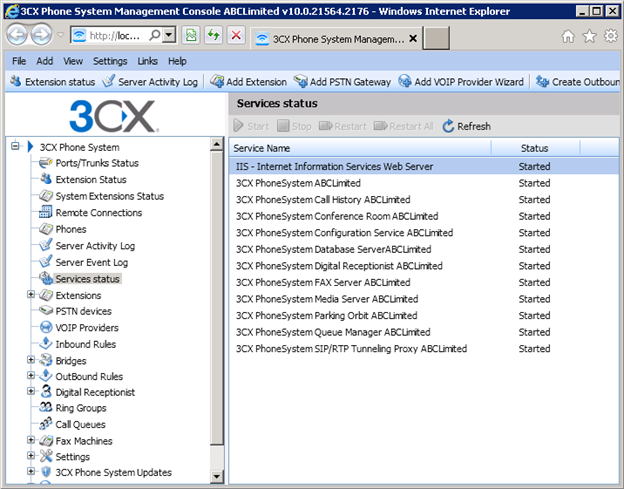This screenshot has width=624, height=489.
Task: Click the Start service button
Action: tap(251, 126)
